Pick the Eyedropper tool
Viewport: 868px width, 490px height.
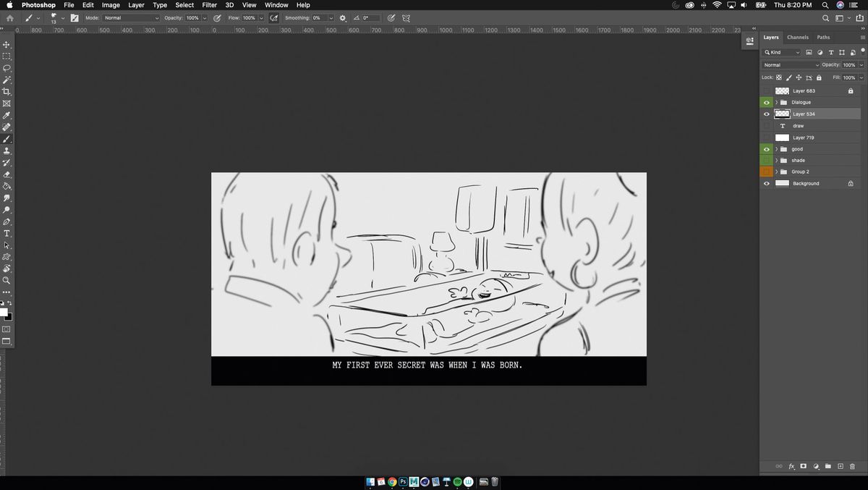[x=7, y=115]
